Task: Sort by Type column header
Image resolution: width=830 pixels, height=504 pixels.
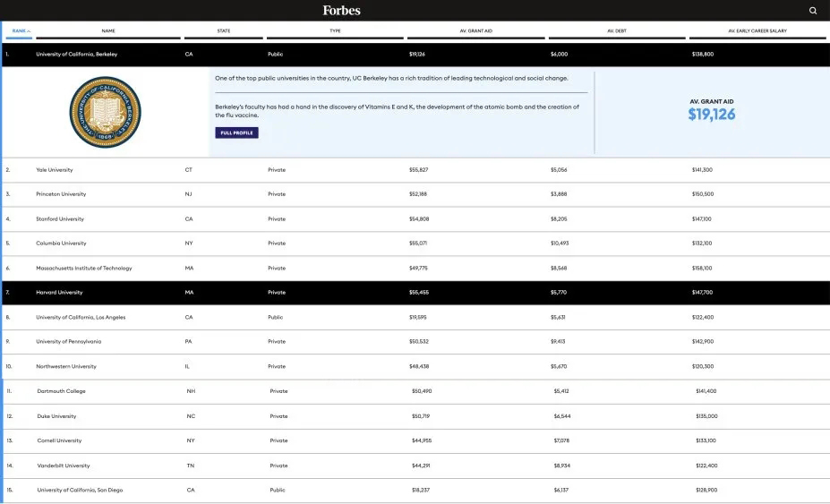Action: click(x=335, y=30)
